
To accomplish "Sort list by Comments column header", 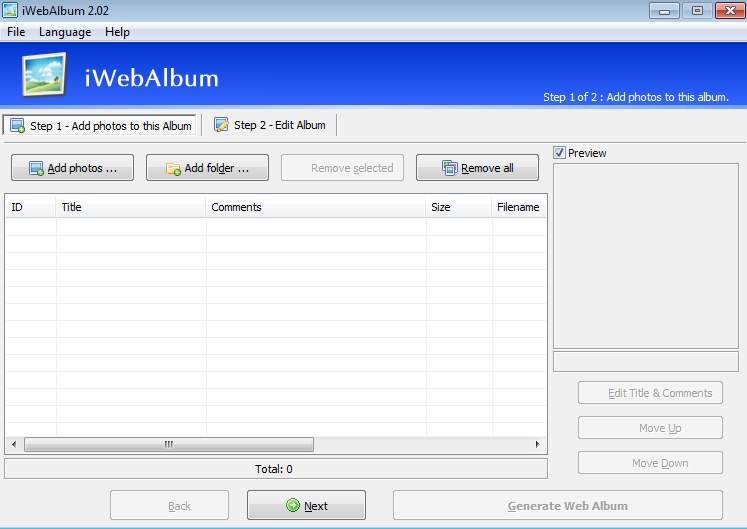I will click(x=315, y=207).
